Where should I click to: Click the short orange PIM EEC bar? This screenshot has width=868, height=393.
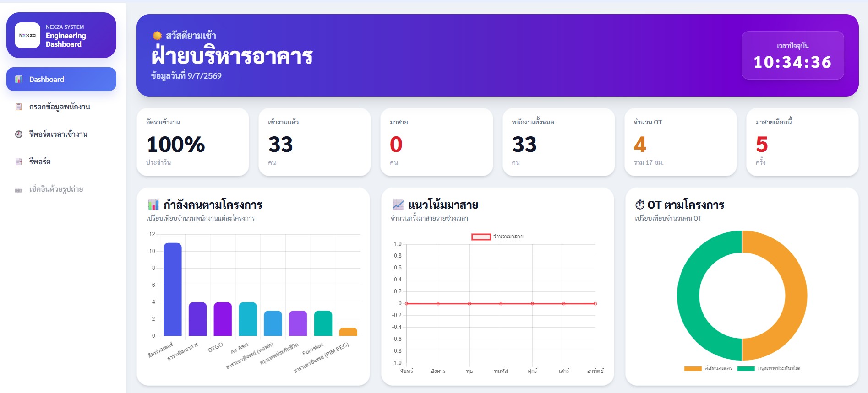point(348,332)
